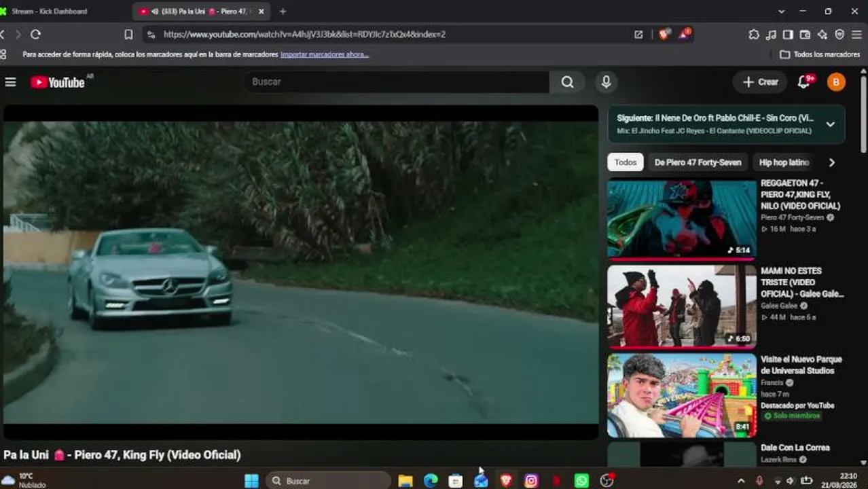Click Importar marcadores ahora link
This screenshot has width=868, height=489.
(x=325, y=54)
